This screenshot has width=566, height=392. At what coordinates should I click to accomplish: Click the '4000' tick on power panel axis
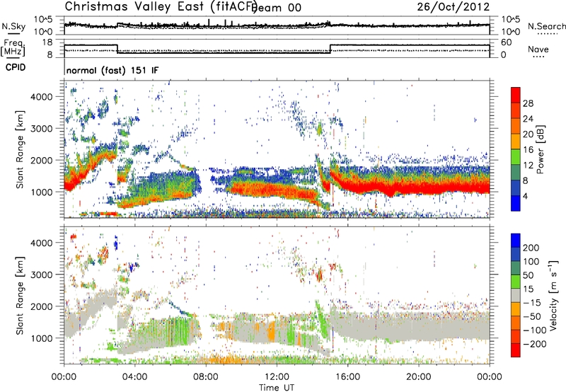coord(42,97)
